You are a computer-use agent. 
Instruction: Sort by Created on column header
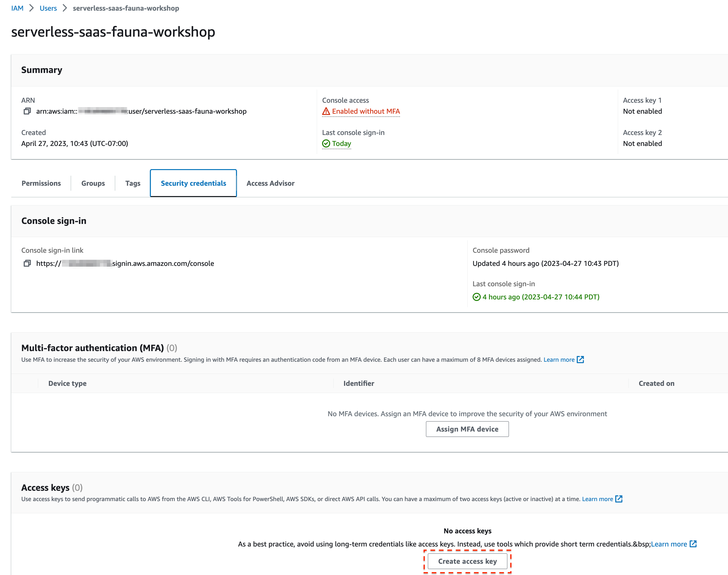point(656,383)
